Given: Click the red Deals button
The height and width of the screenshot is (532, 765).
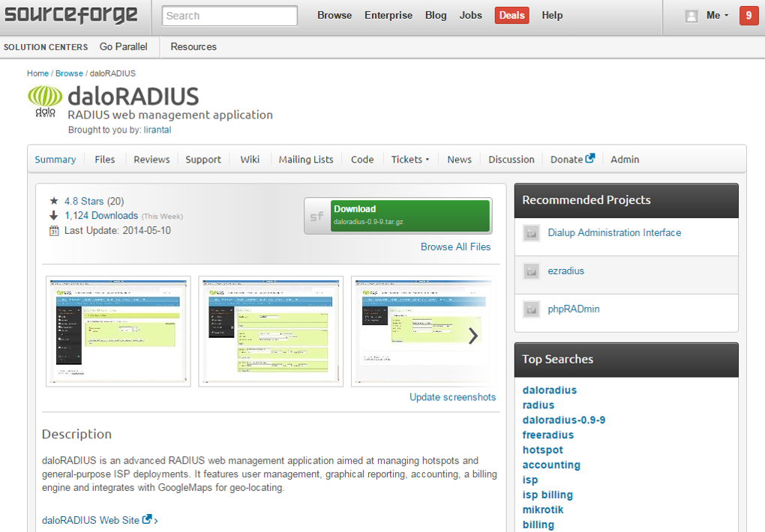Looking at the screenshot, I should [511, 16].
